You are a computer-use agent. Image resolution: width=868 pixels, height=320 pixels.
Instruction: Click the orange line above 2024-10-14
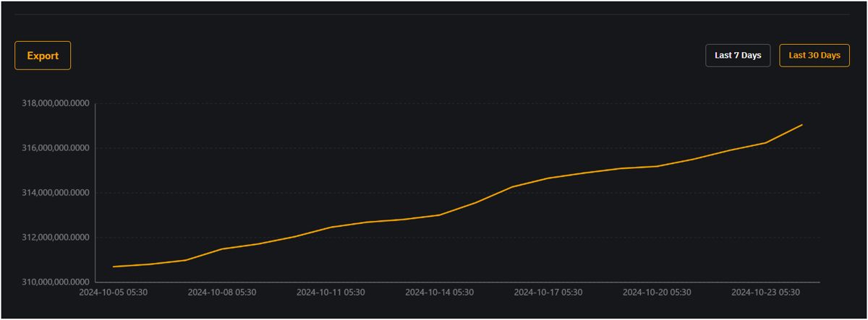tap(440, 215)
